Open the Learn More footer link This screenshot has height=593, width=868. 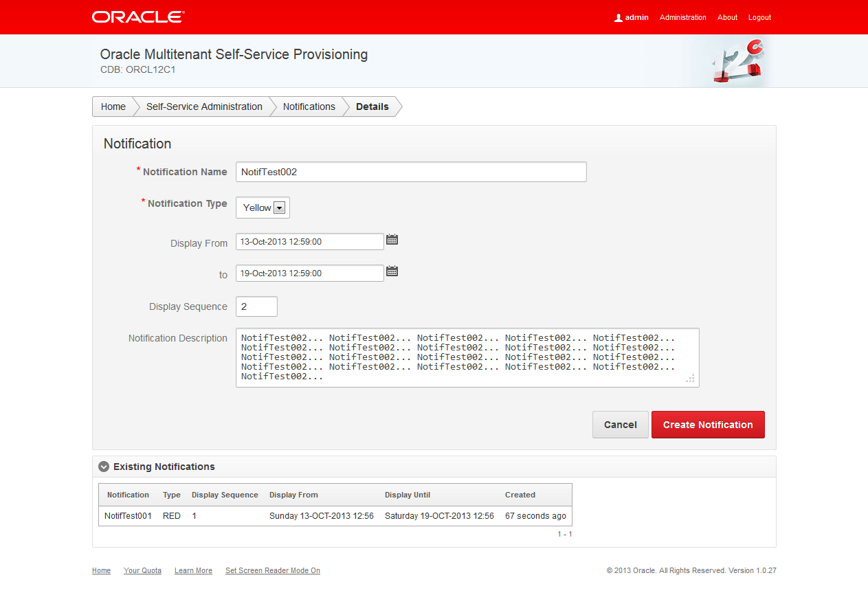(193, 570)
